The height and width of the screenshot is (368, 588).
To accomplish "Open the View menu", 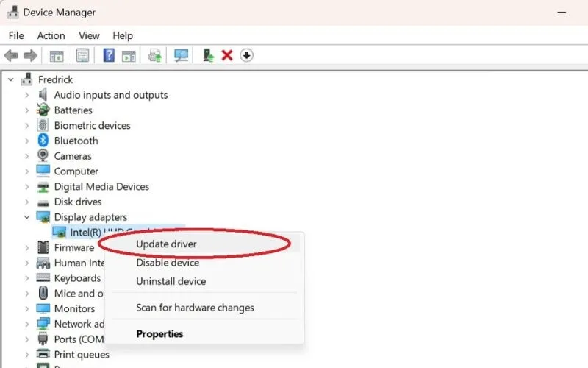I will point(89,35).
